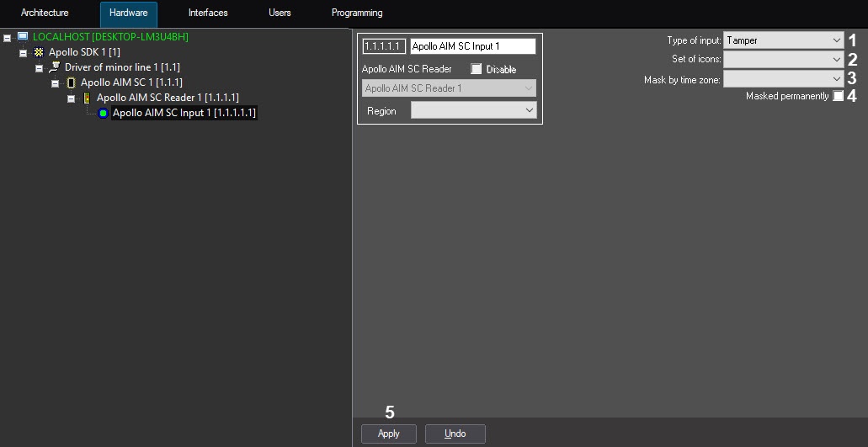Click the Apollo SDK 1 node icon
This screenshot has width=868, height=447.
(39, 52)
